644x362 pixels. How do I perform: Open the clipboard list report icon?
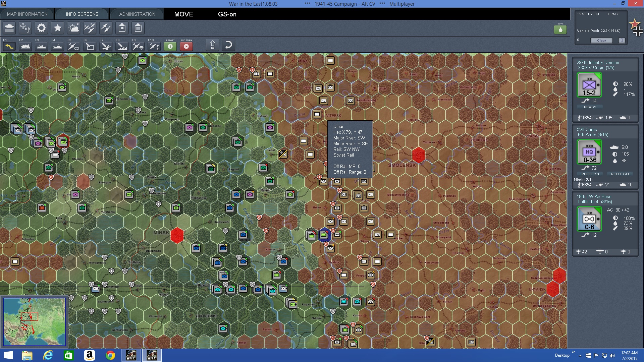pyautogui.click(x=138, y=28)
